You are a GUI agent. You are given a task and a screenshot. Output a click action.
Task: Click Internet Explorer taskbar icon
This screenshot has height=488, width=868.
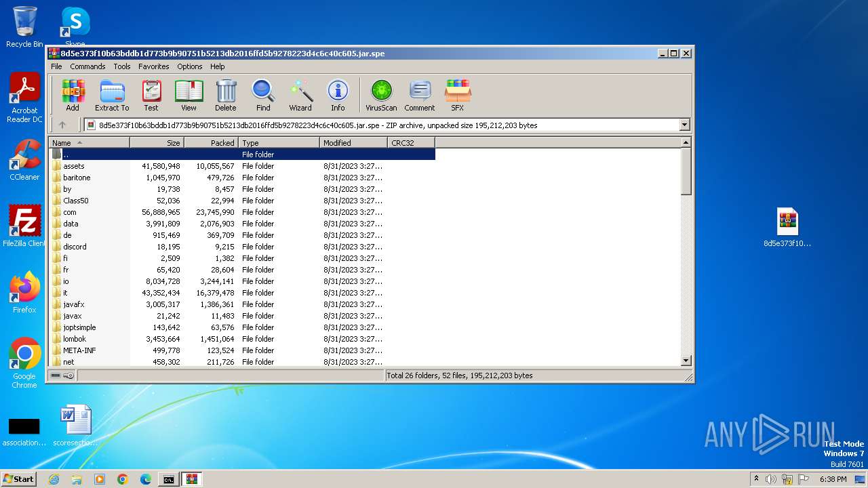[54, 479]
